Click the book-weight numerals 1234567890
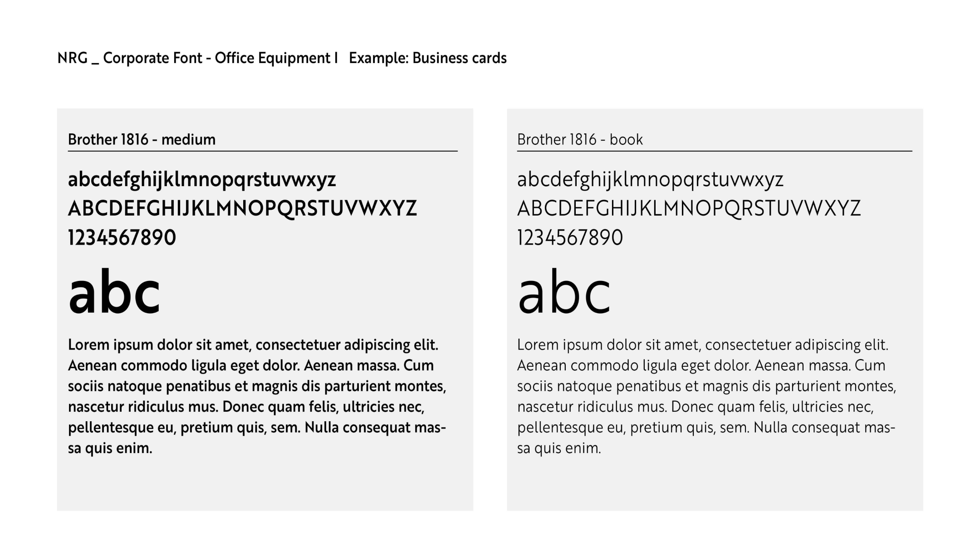980x551 pixels. [x=570, y=238]
